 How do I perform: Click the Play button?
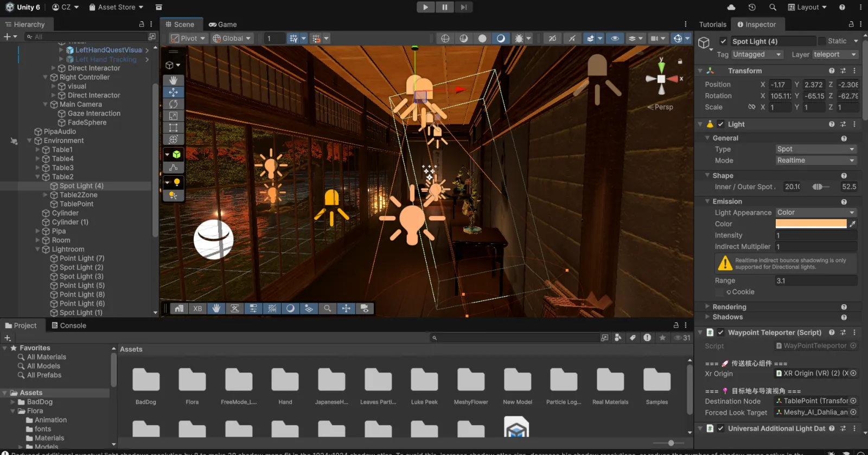tap(426, 7)
